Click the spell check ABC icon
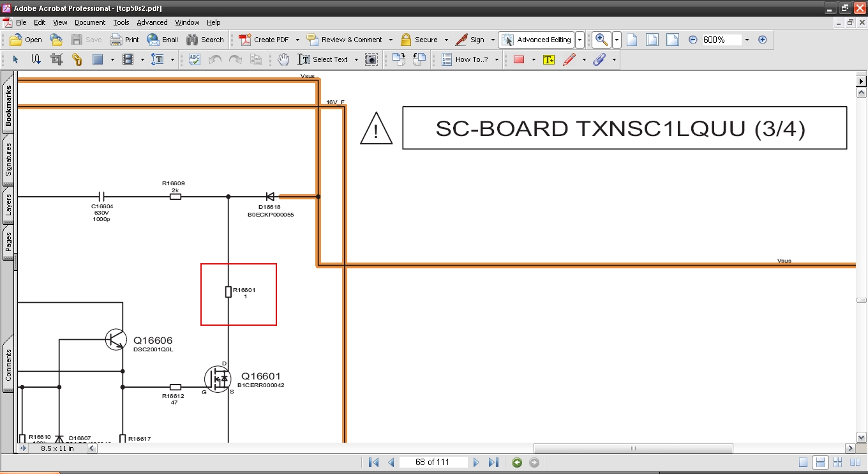 195,59
